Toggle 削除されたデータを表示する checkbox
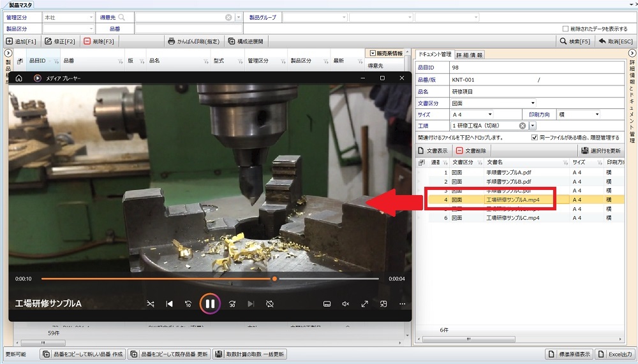The image size is (638, 364). (565, 29)
